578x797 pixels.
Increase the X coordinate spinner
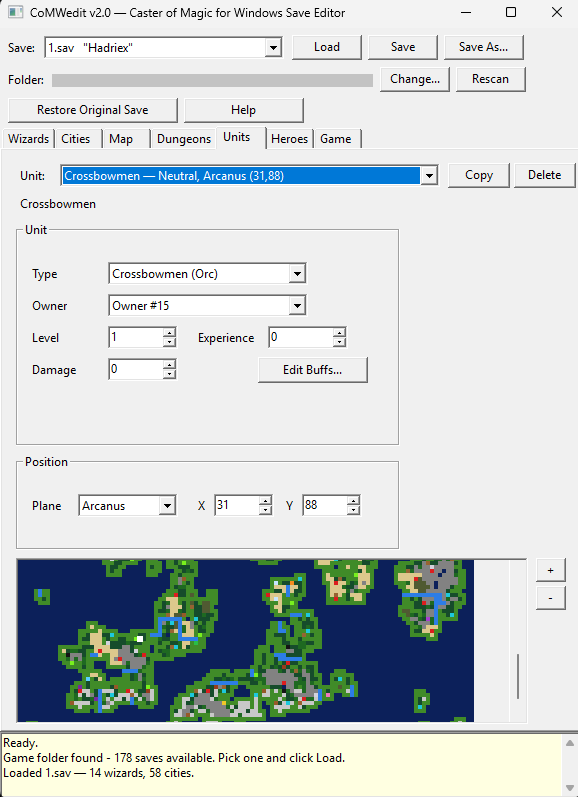pyautogui.click(x=265, y=501)
